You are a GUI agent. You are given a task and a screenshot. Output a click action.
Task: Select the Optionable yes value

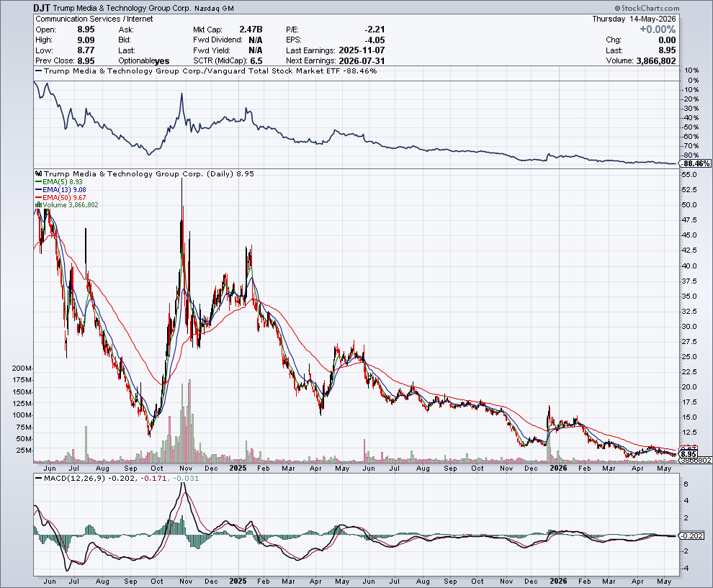pos(162,61)
